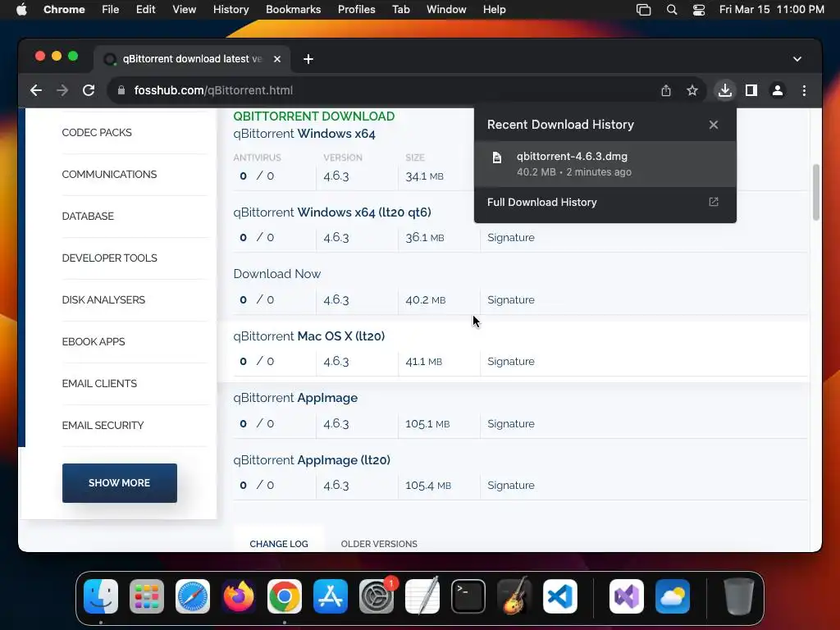Select EMAIL CLIENTS category
The image size is (840, 630).
pyautogui.click(x=99, y=384)
